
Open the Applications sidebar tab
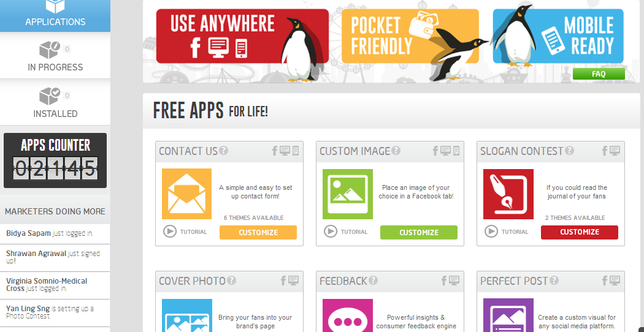point(55,15)
